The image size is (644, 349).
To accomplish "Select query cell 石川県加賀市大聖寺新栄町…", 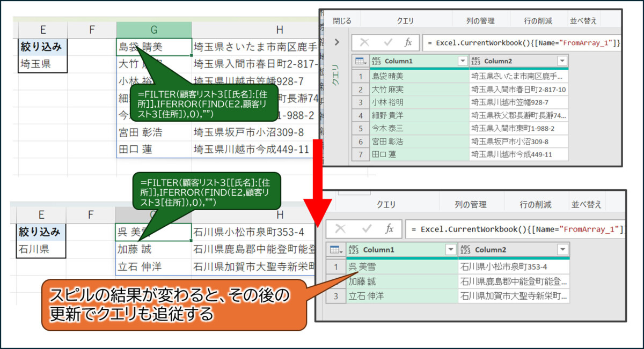I will pyautogui.click(x=514, y=296).
